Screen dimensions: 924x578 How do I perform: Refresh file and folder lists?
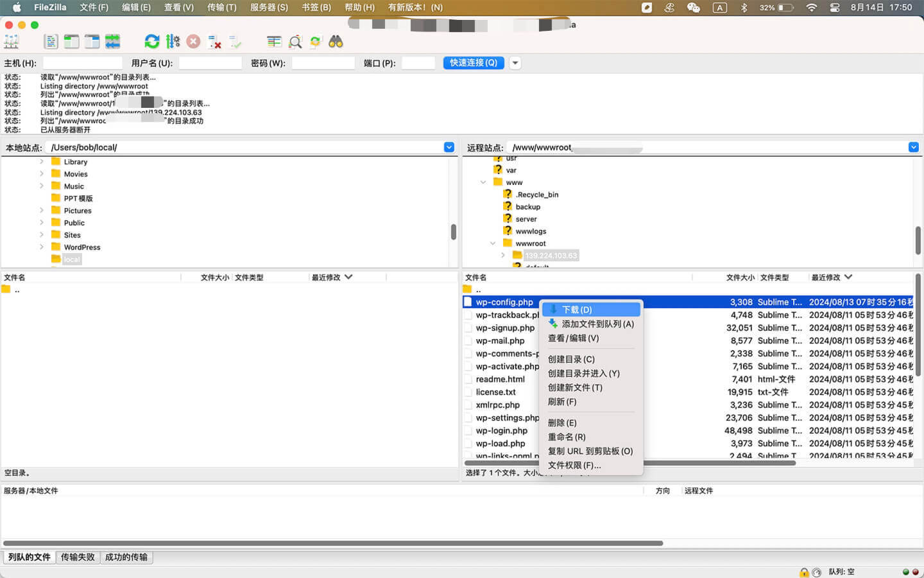click(152, 42)
